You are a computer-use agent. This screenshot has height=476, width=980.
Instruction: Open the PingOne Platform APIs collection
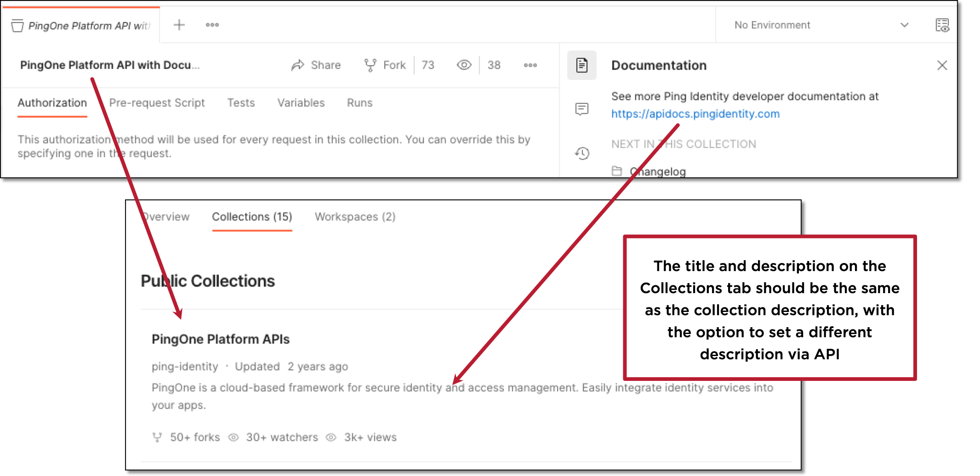click(221, 339)
